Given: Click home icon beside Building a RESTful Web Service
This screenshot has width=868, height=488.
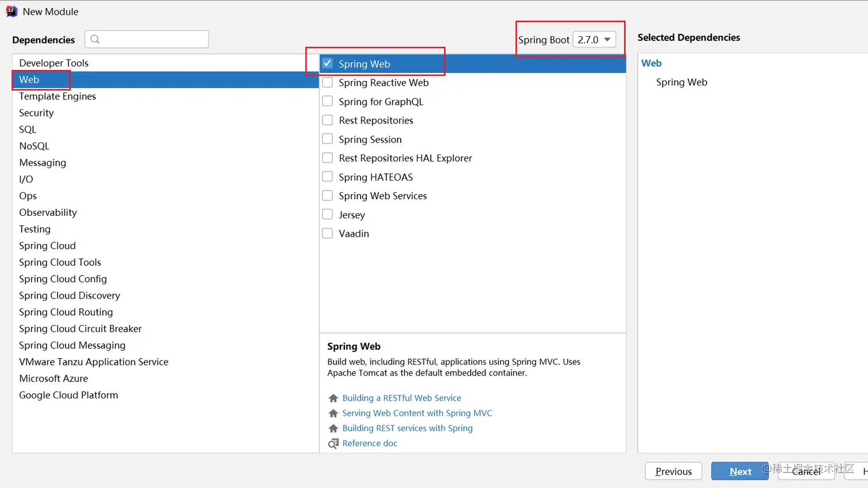Looking at the screenshot, I should pyautogui.click(x=333, y=398).
